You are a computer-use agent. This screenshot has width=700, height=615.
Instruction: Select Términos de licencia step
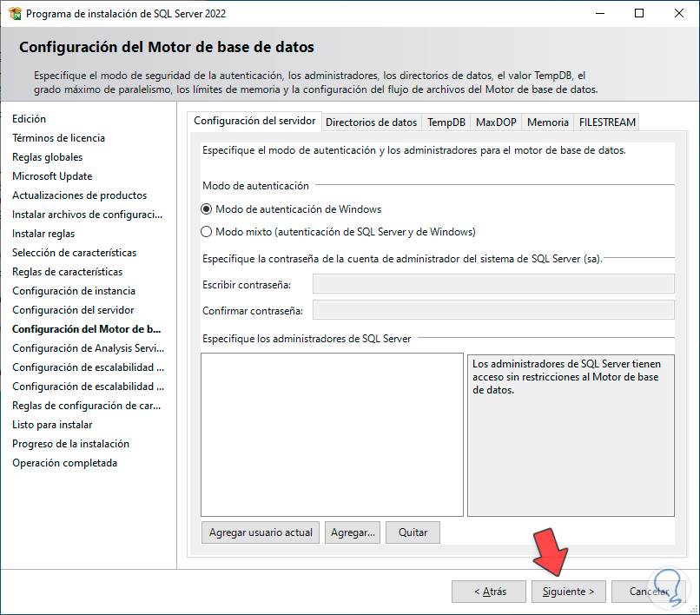point(58,138)
